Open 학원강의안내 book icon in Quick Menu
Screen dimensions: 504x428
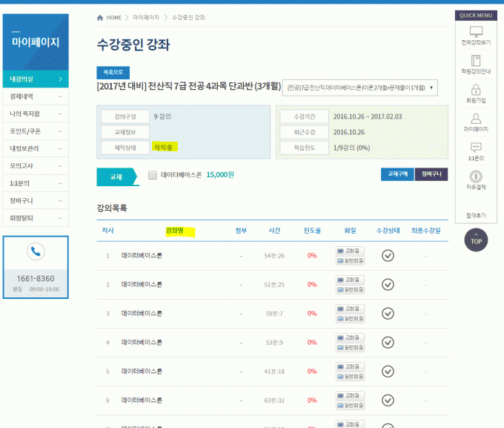pyautogui.click(x=476, y=61)
